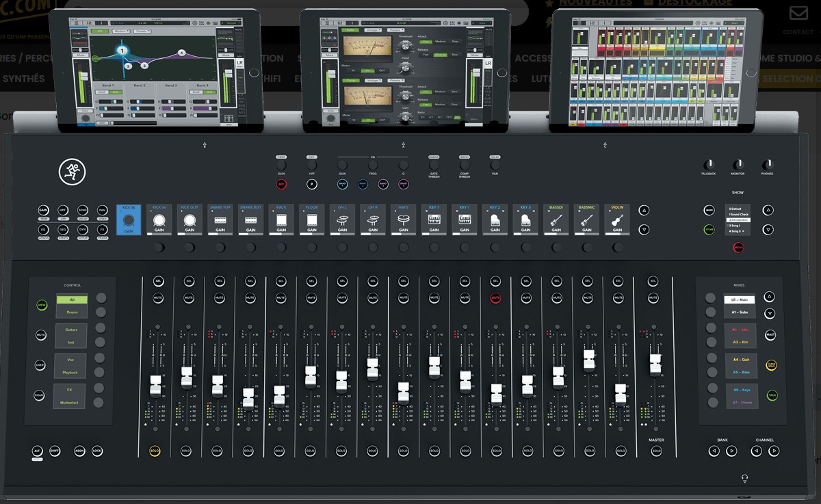Screen dimensions: 821x504
Task: Click the Mackie running man logo
Action: point(70,171)
